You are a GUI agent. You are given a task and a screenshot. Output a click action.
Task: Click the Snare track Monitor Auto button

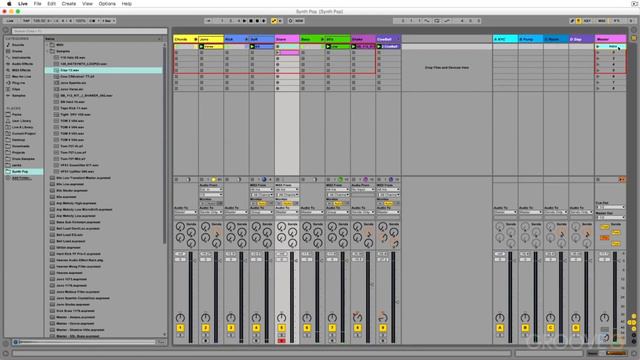point(287,203)
